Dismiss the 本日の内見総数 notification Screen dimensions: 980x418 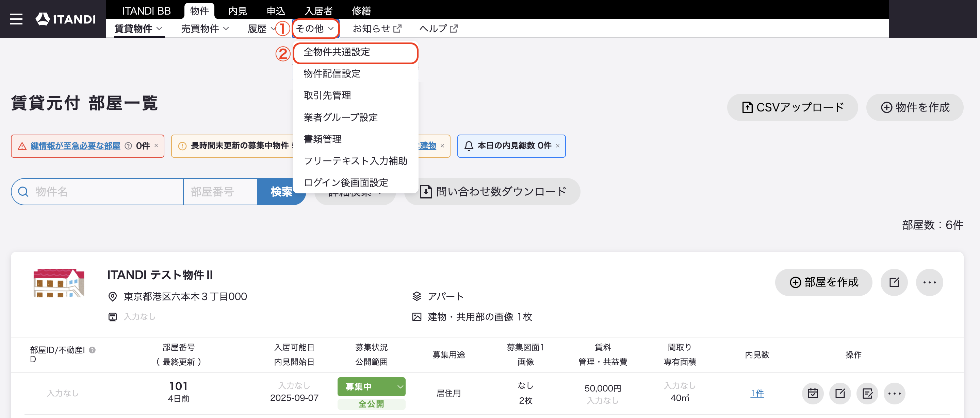click(558, 146)
